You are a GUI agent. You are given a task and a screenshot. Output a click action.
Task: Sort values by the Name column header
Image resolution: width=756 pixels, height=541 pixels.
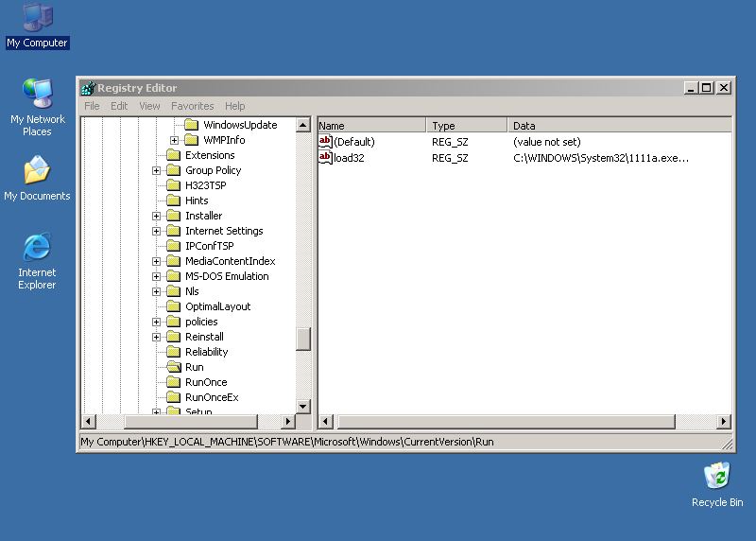371,126
